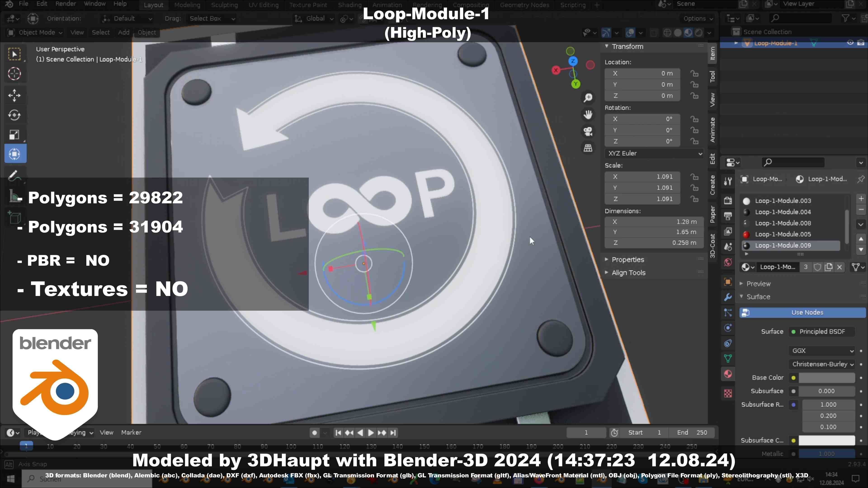The width and height of the screenshot is (868, 488).
Task: Click the pan view hand icon
Action: coord(588,115)
